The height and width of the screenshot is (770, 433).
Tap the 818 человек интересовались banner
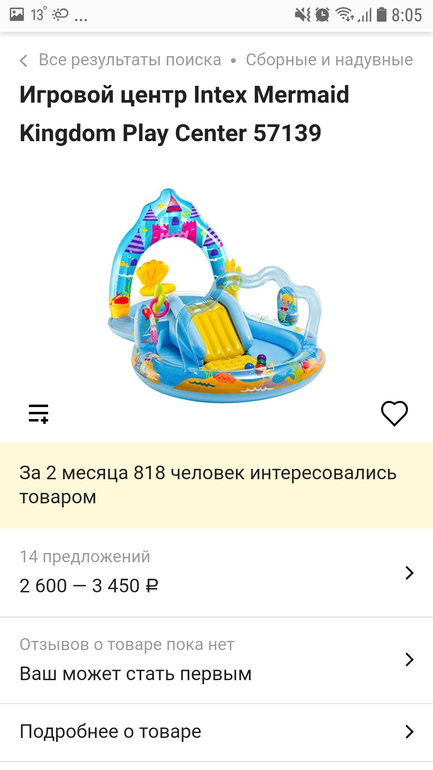pyautogui.click(x=216, y=485)
